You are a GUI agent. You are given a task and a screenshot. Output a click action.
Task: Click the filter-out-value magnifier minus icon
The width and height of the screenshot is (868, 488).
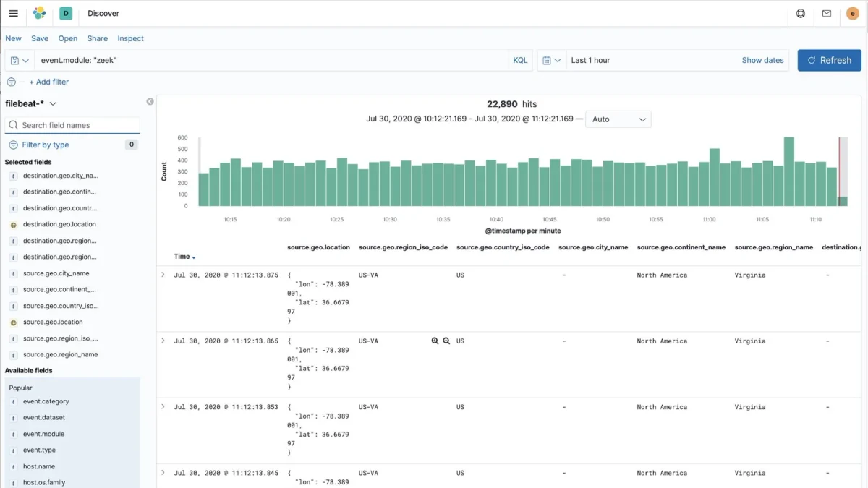446,341
